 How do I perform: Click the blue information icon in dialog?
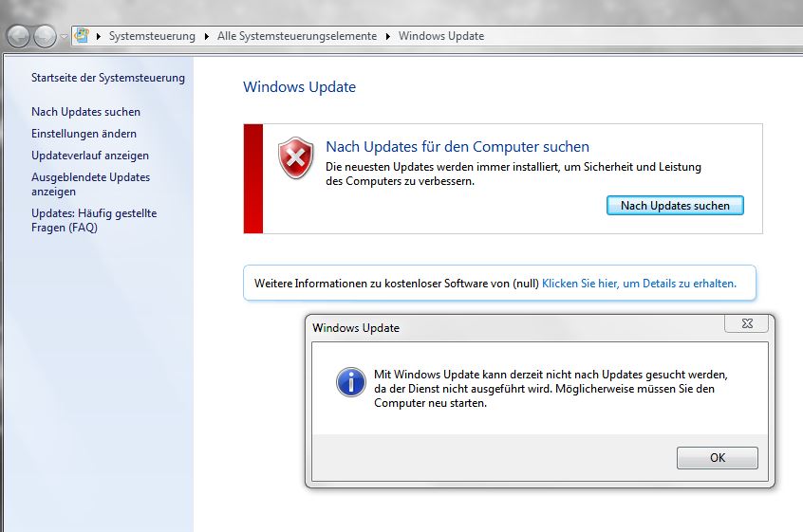(x=351, y=382)
